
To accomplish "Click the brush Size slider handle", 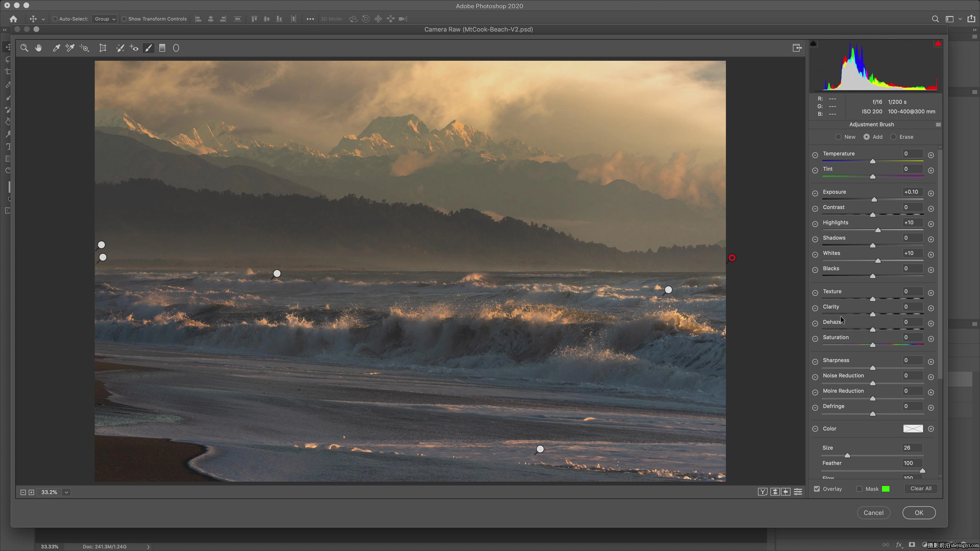I will point(847,455).
